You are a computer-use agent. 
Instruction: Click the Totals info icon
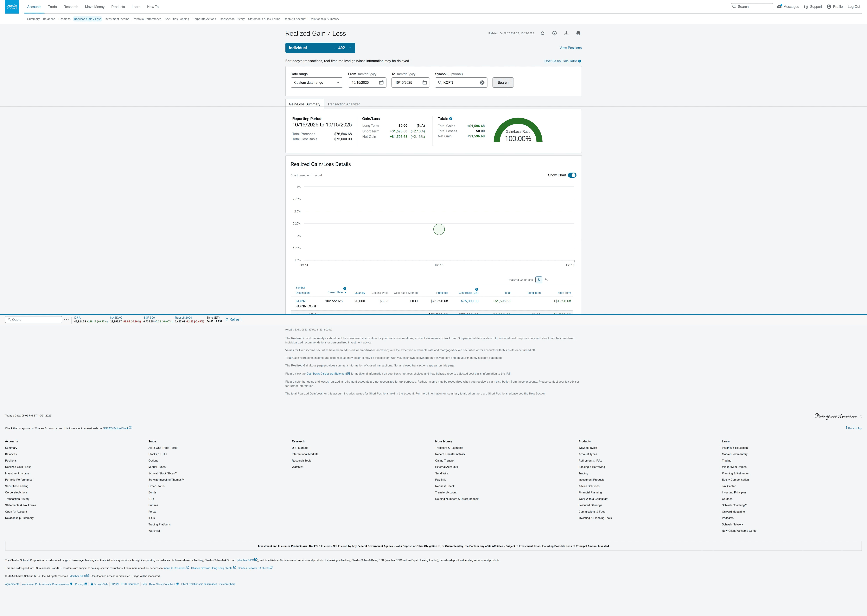tap(451, 119)
